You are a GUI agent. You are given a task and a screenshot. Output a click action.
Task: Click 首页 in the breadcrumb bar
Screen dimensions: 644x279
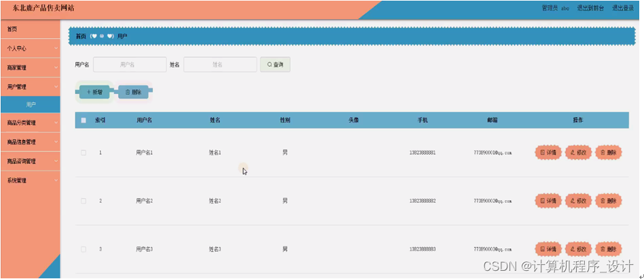(x=81, y=36)
